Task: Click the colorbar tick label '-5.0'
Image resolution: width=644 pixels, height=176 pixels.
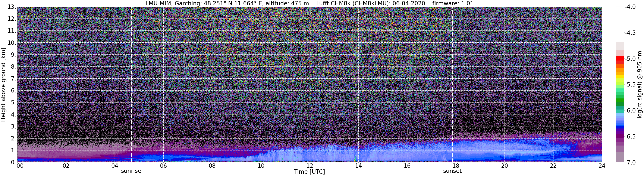Action: [x=630, y=59]
